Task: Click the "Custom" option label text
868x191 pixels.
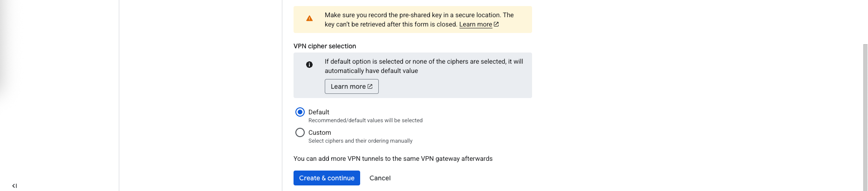Action: click(320, 132)
